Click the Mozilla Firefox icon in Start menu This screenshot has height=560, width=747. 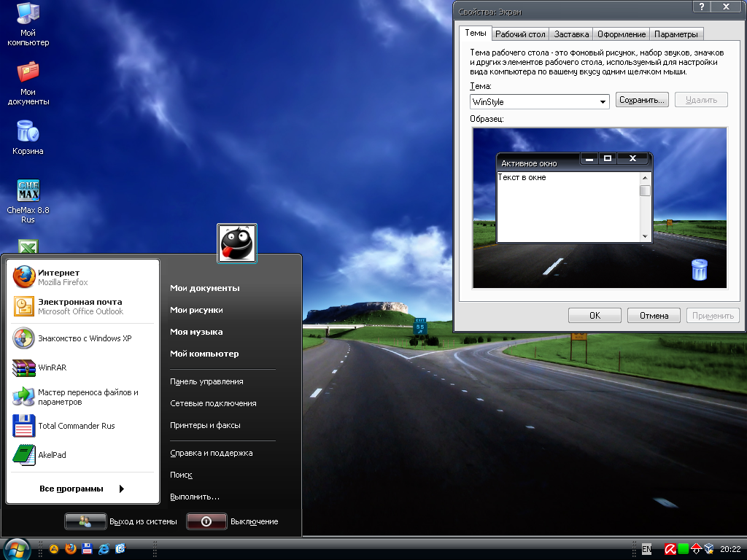[x=24, y=277]
